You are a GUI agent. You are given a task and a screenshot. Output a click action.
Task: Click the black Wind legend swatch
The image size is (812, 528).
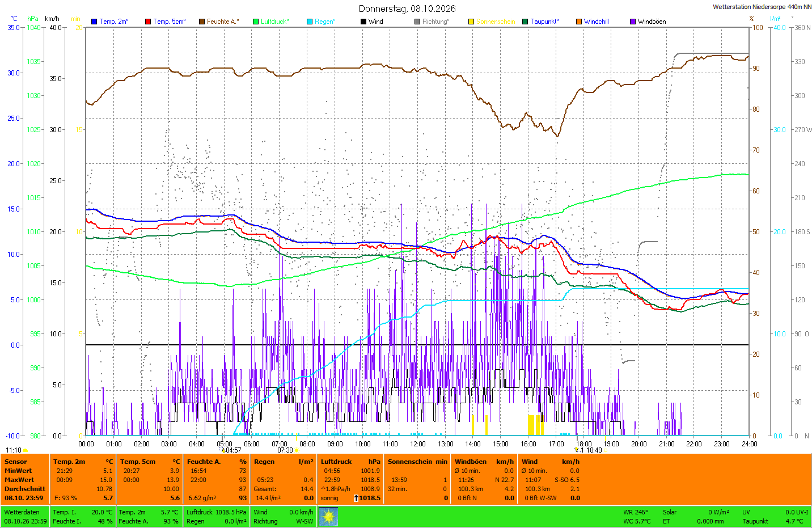[x=363, y=22]
